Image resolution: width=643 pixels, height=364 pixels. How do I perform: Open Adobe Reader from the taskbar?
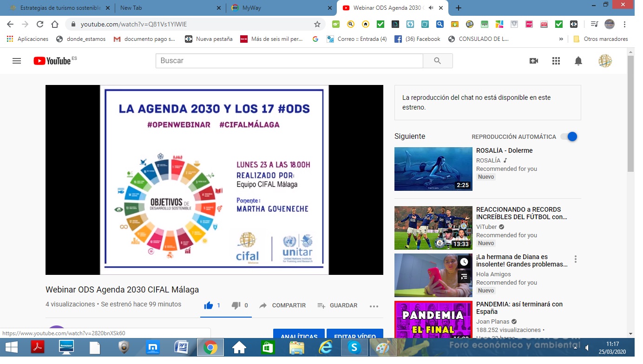click(37, 347)
